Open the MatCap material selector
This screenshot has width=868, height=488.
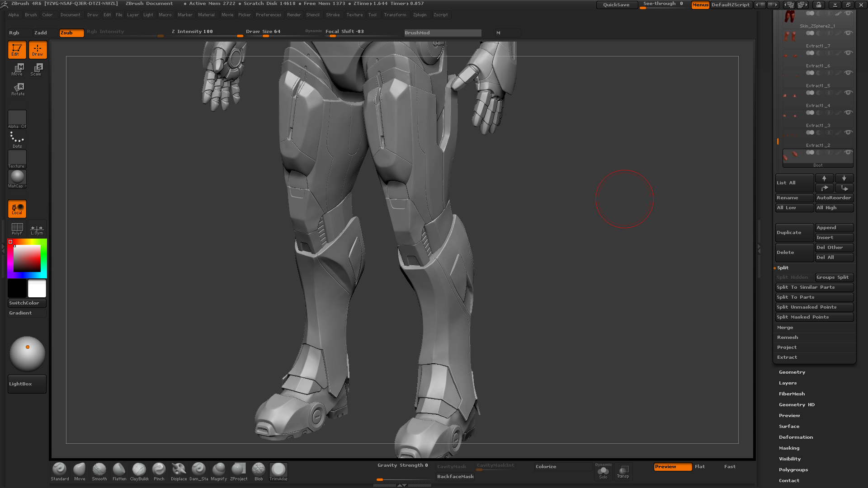pos(17,179)
